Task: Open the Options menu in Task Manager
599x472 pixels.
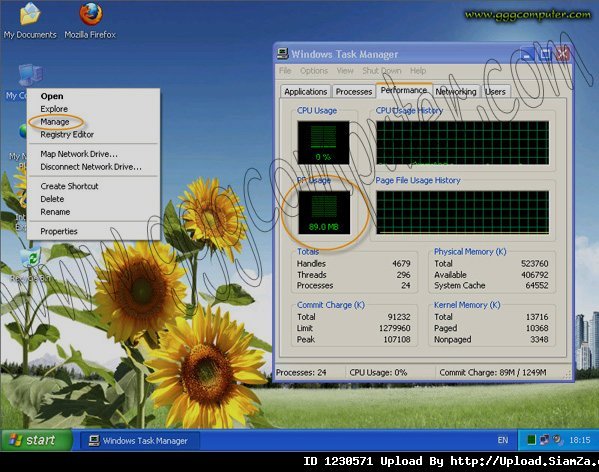Action: coord(314,71)
